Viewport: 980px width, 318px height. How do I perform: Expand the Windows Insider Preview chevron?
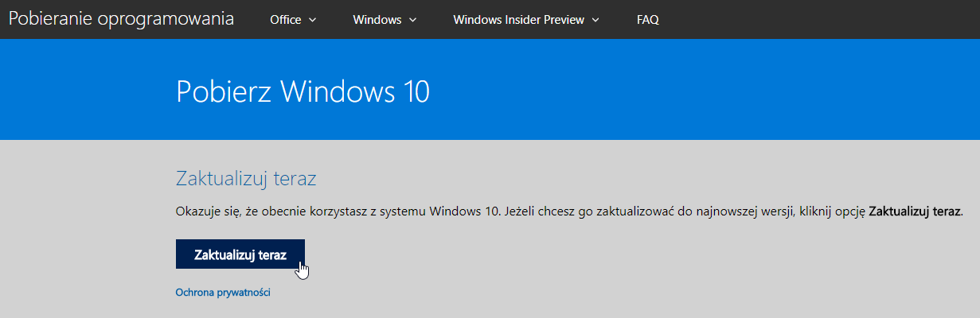tap(595, 20)
